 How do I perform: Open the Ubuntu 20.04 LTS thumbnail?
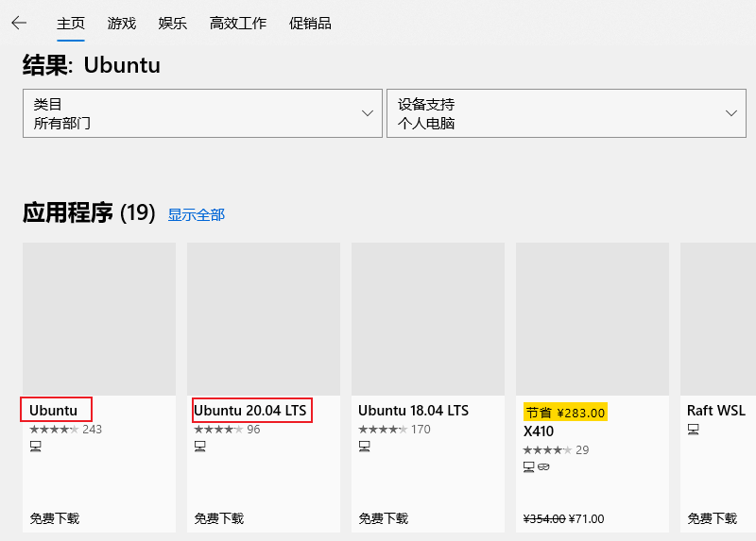click(264, 319)
